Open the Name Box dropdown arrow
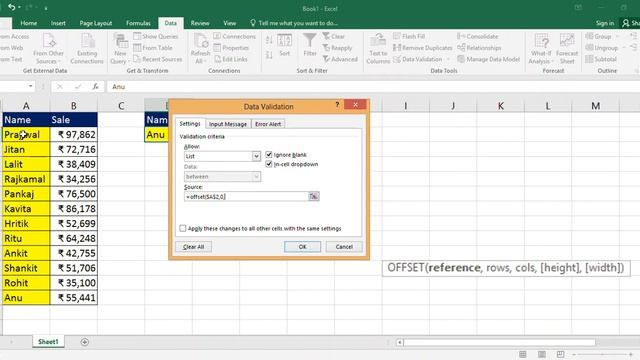 [31, 86]
